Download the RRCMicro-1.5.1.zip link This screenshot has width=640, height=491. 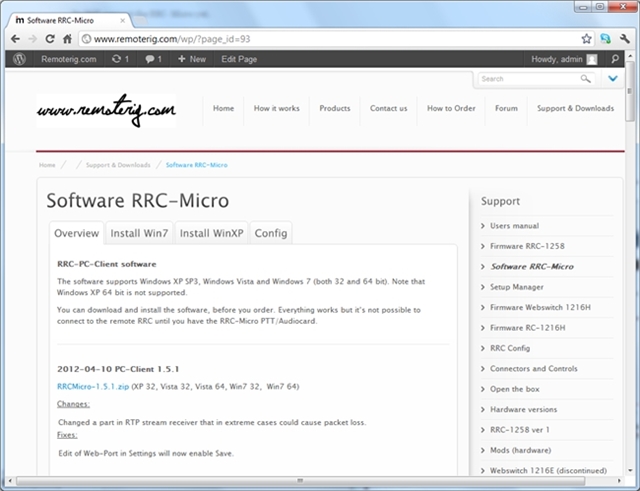[x=93, y=386]
